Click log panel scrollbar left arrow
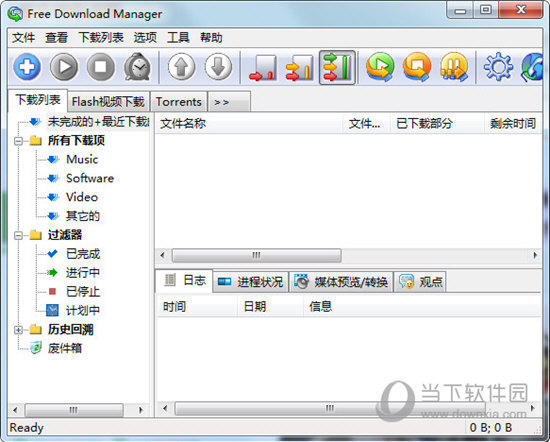The width and height of the screenshot is (550, 442). click(165, 408)
